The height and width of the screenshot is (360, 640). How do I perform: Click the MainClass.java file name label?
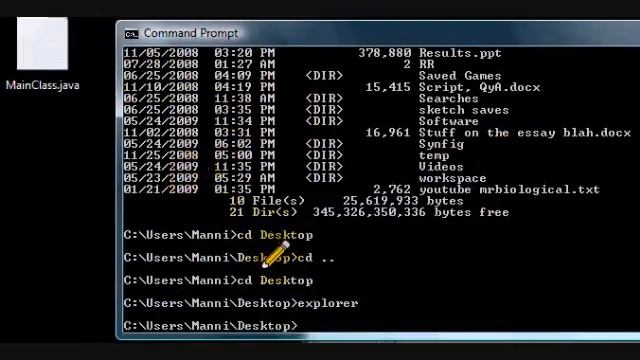(42, 85)
